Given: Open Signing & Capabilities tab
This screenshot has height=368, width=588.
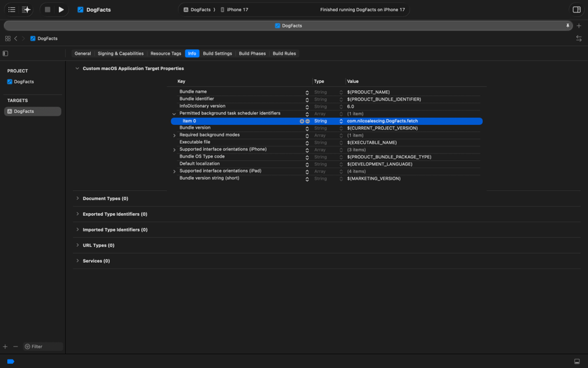Looking at the screenshot, I should tap(120, 53).
